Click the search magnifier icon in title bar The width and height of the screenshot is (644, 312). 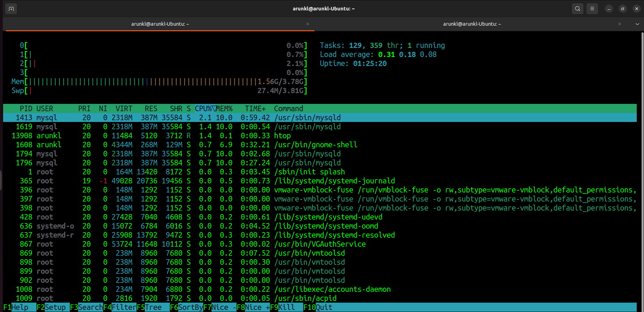point(578,9)
